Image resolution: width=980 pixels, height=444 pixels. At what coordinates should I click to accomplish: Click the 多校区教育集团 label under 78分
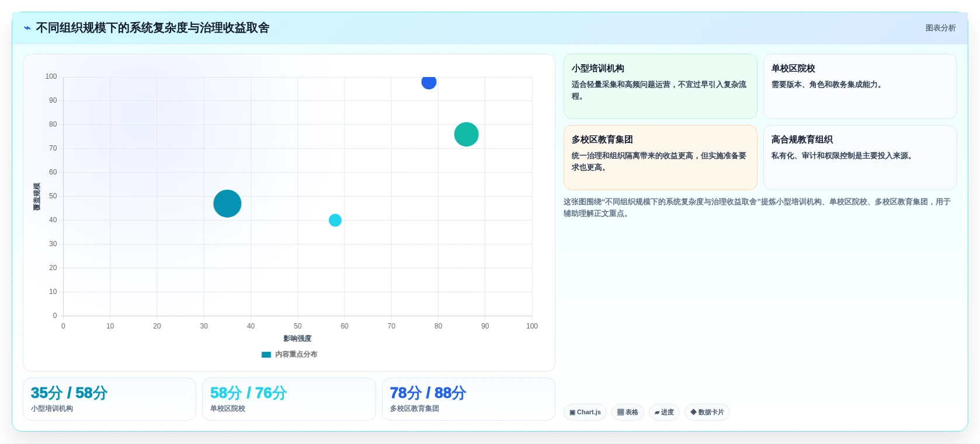[x=415, y=408]
